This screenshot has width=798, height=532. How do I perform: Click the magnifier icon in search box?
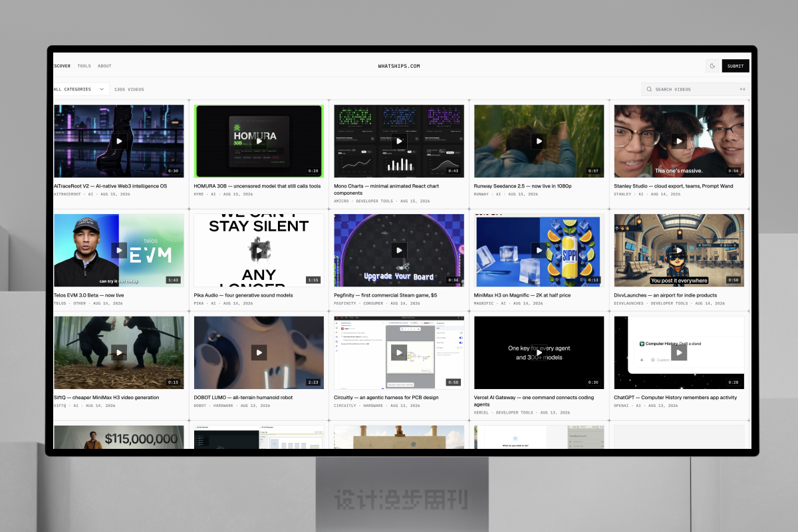click(x=649, y=89)
